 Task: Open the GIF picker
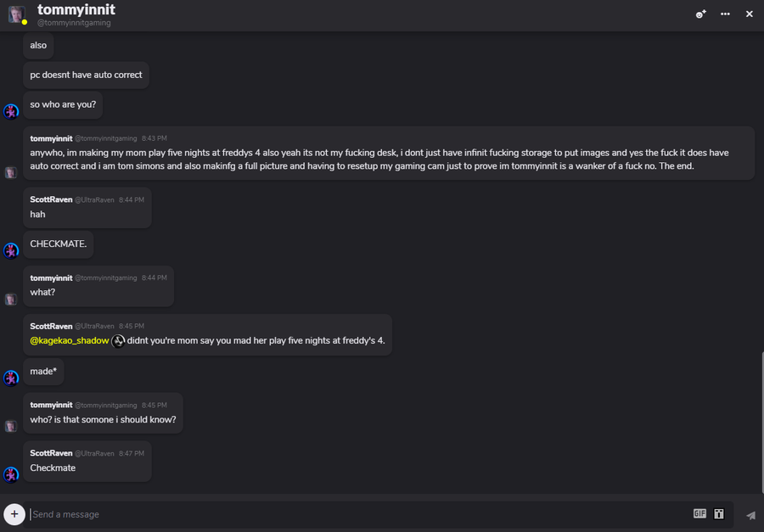tap(699, 513)
